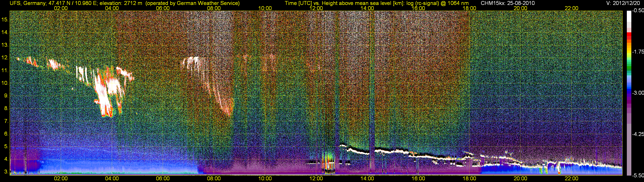Click the 02:00 label on the top time axis
The image size is (644, 182).
pyautogui.click(x=61, y=8)
